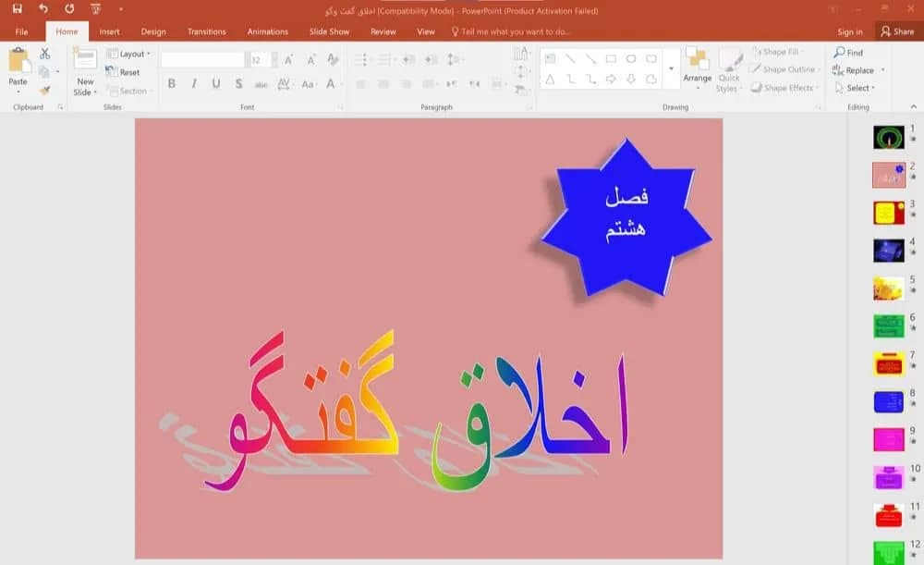Save the presentation with the floppy icon
The height and width of the screenshot is (565, 924).
17,9
